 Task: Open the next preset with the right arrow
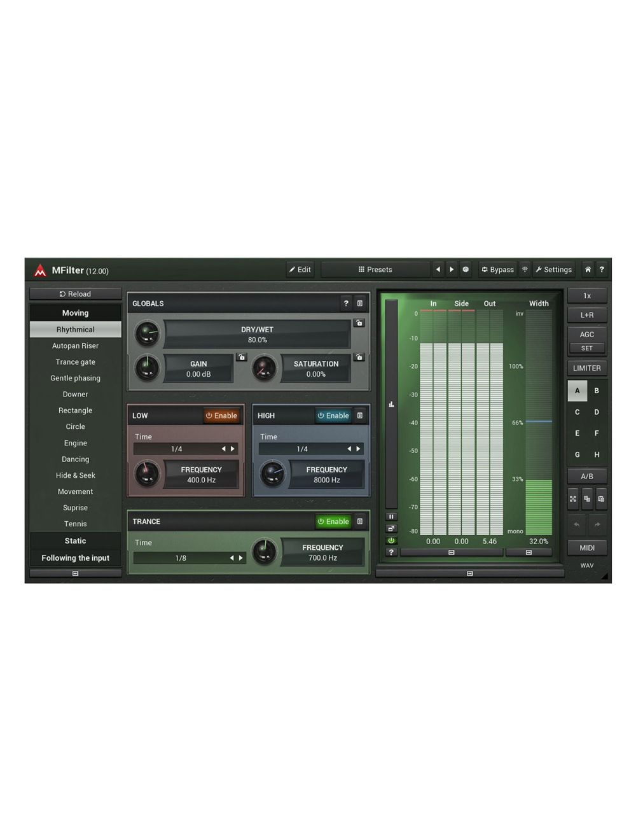pyautogui.click(x=452, y=269)
